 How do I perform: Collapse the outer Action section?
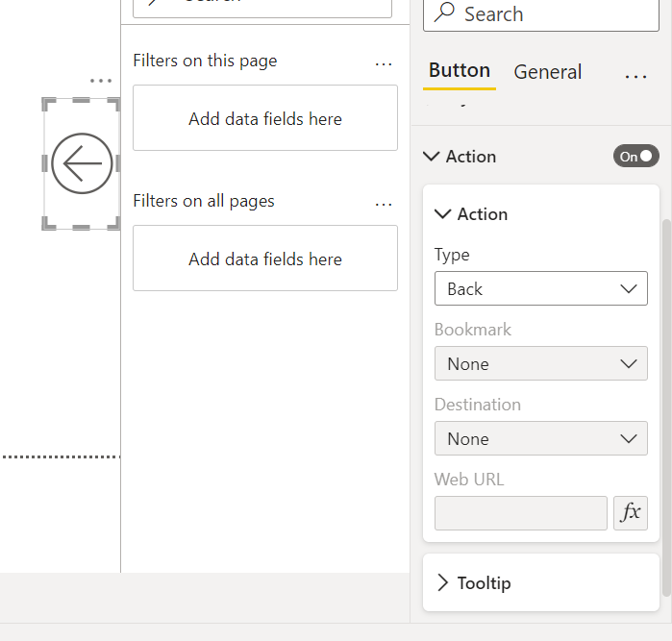point(431,157)
